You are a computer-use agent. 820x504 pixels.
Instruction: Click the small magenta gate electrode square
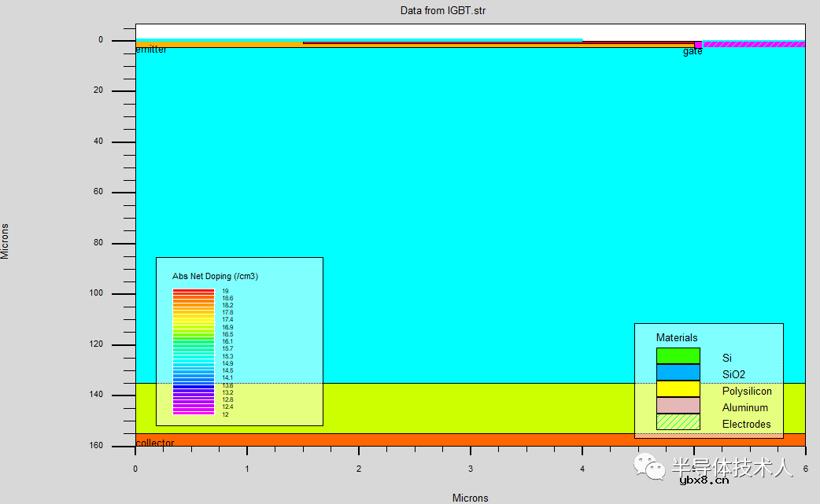click(x=698, y=45)
